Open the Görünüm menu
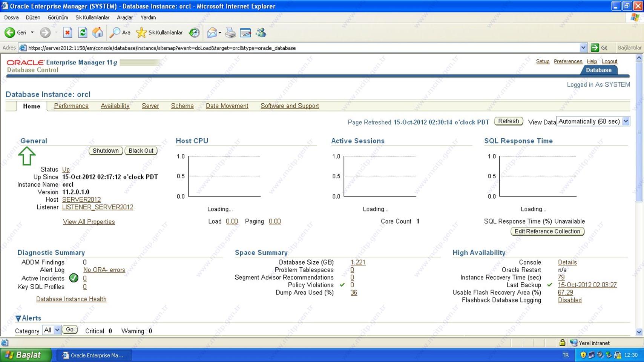 58,17
